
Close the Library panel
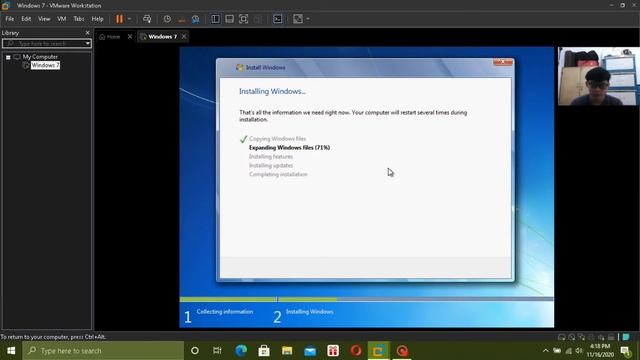87,33
